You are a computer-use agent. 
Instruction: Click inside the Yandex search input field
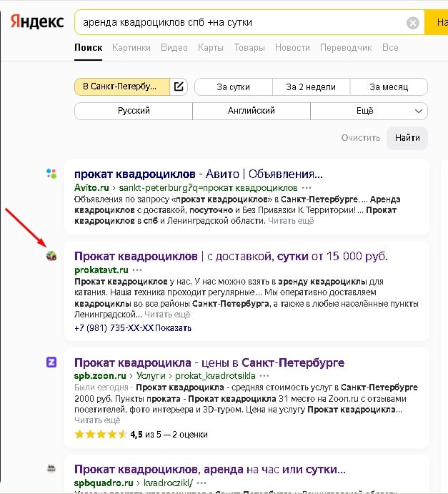239,22
